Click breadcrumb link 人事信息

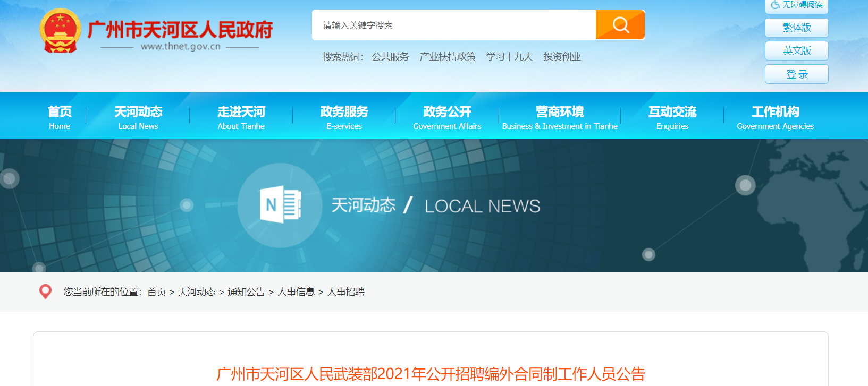(296, 292)
